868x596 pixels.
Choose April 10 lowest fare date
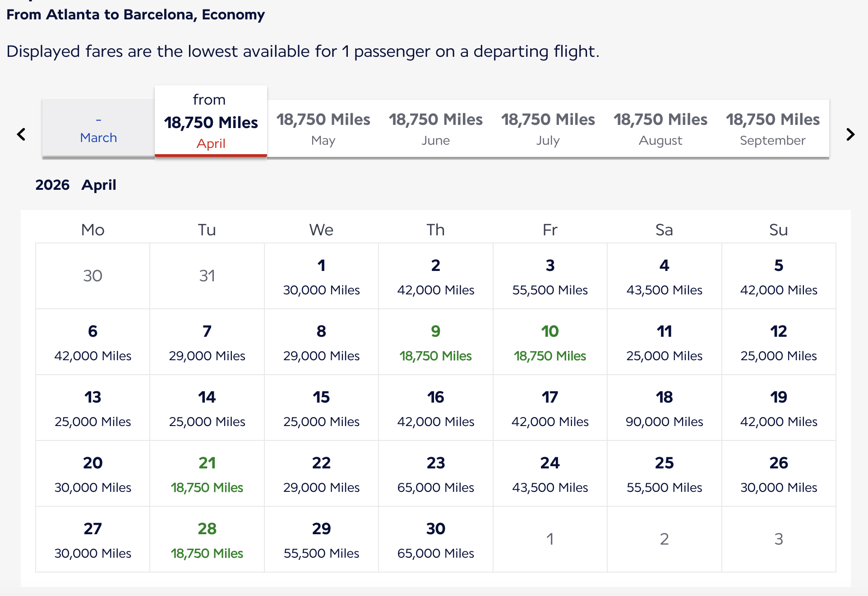[x=550, y=342]
